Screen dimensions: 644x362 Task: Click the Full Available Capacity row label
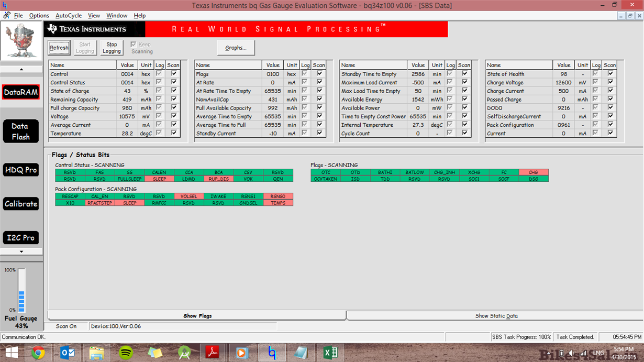[224, 108]
